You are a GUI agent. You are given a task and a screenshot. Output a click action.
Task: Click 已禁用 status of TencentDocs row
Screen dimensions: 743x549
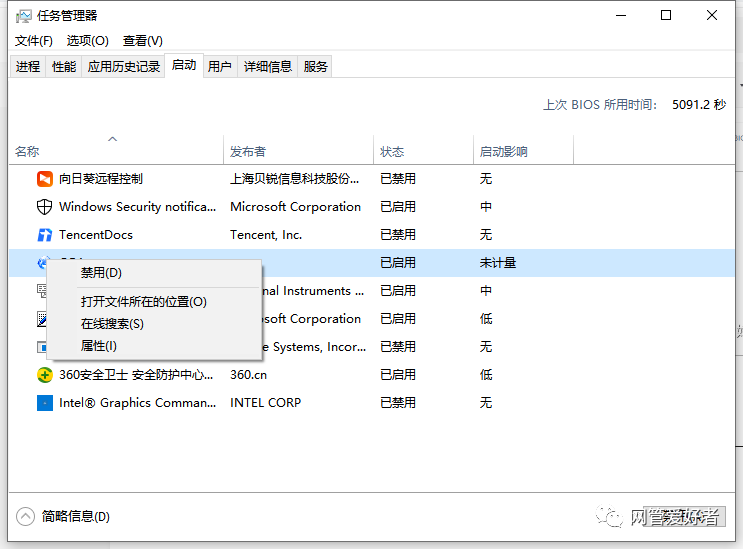coord(398,235)
